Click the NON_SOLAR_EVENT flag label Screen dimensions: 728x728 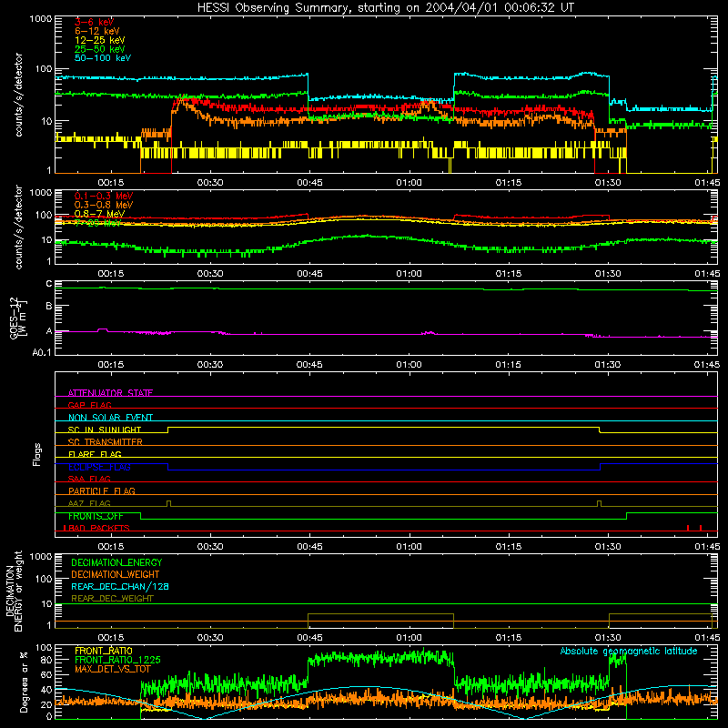pos(110,418)
